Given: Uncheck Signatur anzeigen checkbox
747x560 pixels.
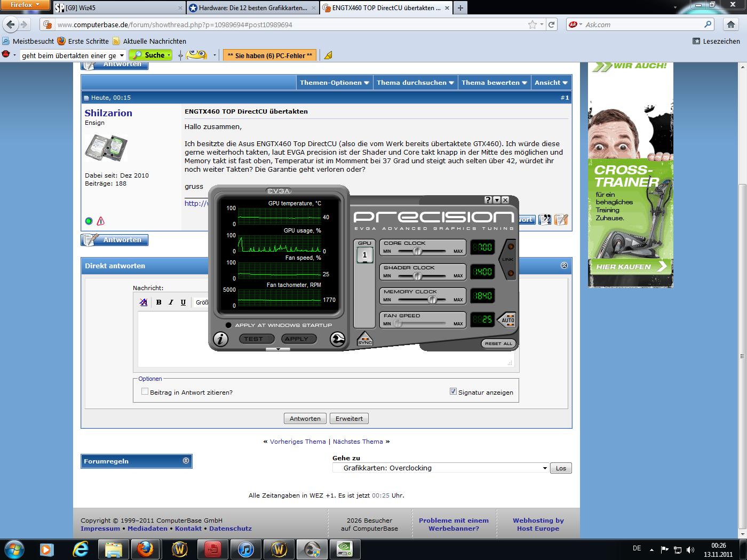Looking at the screenshot, I should click(x=453, y=391).
